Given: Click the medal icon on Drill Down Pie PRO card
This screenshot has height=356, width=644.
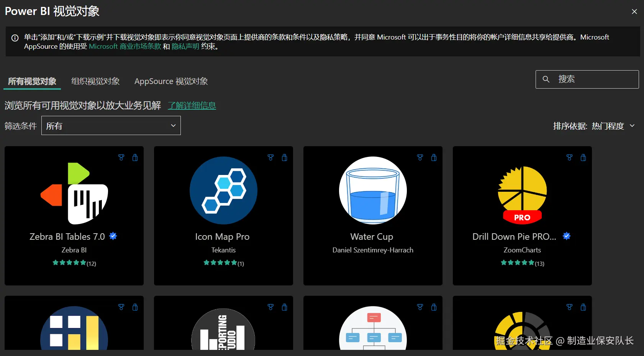Looking at the screenshot, I should coord(570,158).
